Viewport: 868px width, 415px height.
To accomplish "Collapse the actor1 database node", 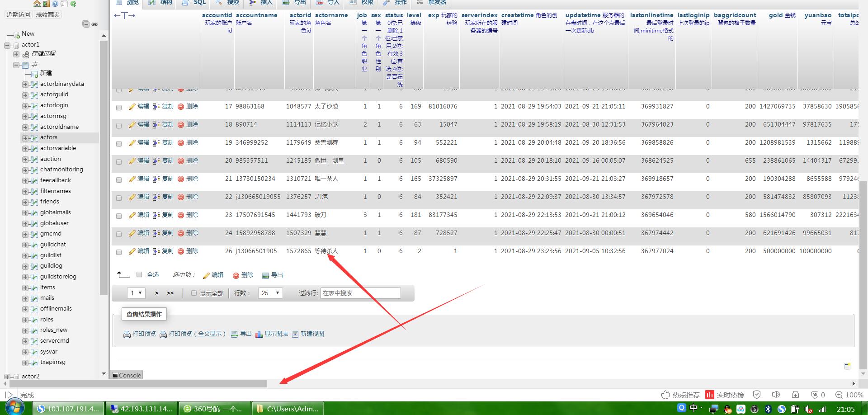I will click(x=7, y=45).
